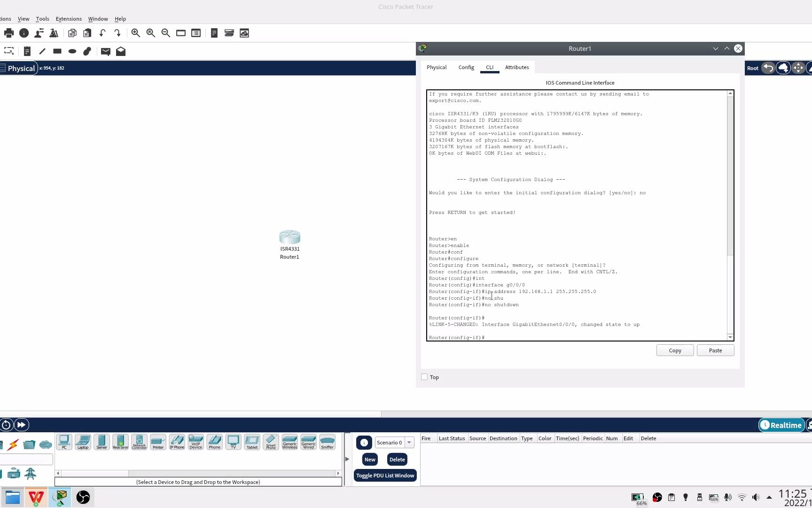
Task: Open the View menu
Action: click(x=23, y=19)
